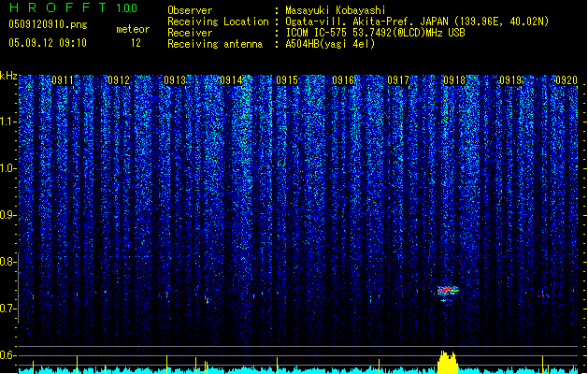Click the ICOM IC-575 receiver frequency text
588x374 pixels.
[375, 33]
